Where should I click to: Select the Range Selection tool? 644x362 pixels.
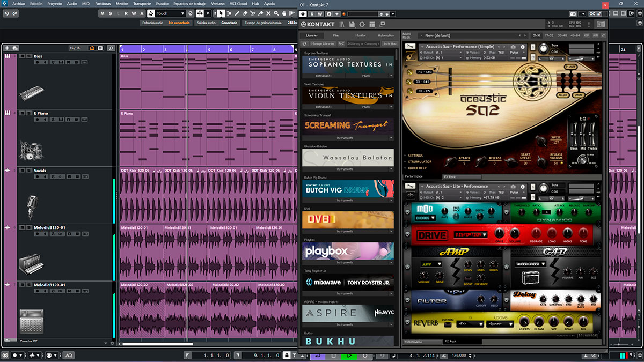[229, 13]
